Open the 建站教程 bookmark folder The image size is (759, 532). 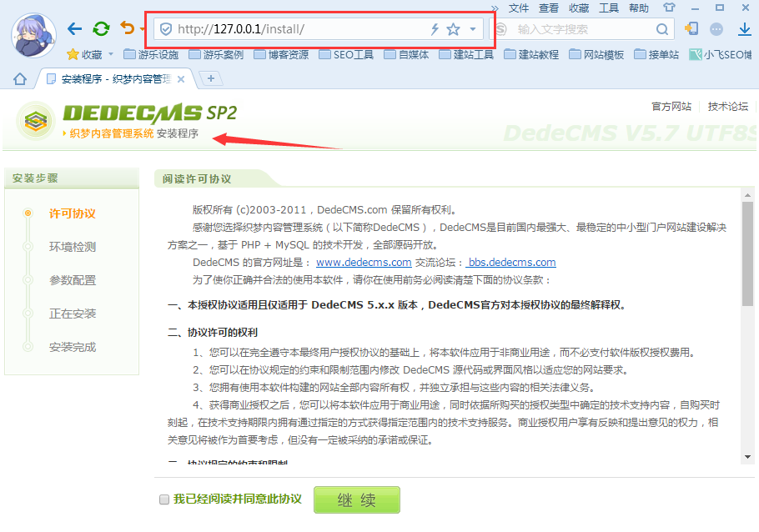(531, 55)
